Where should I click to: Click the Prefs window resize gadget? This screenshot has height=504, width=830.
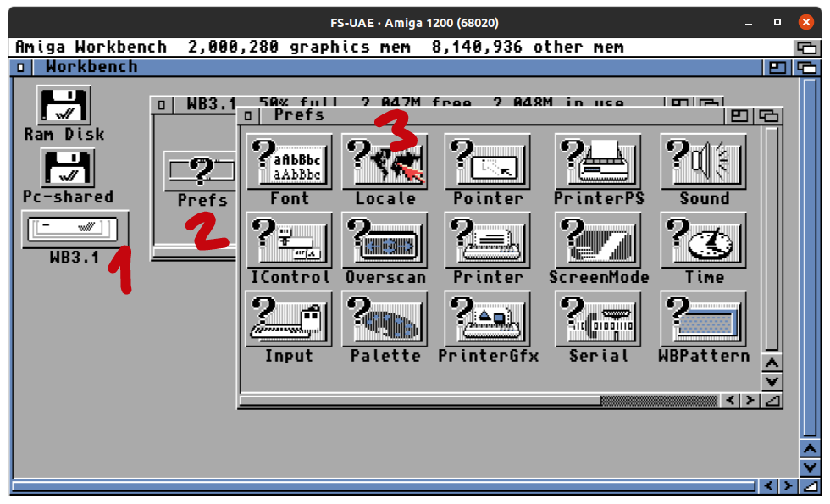772,400
